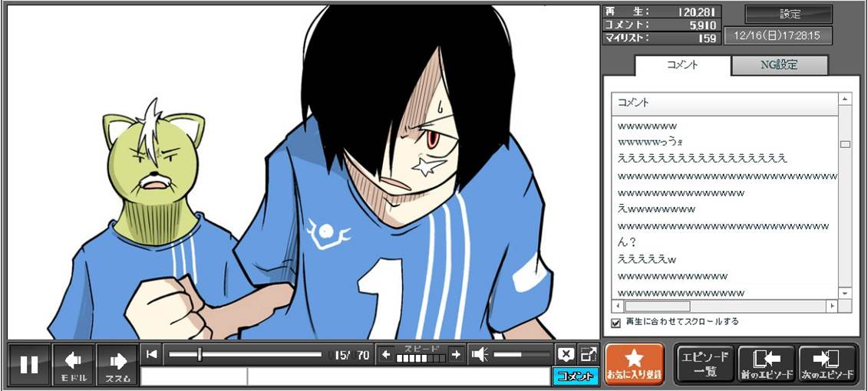Submit comment with the blue コメント button

pos(575,376)
